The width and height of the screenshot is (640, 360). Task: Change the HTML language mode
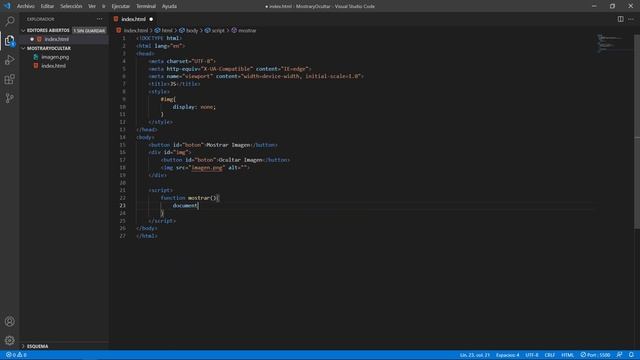click(x=568, y=355)
